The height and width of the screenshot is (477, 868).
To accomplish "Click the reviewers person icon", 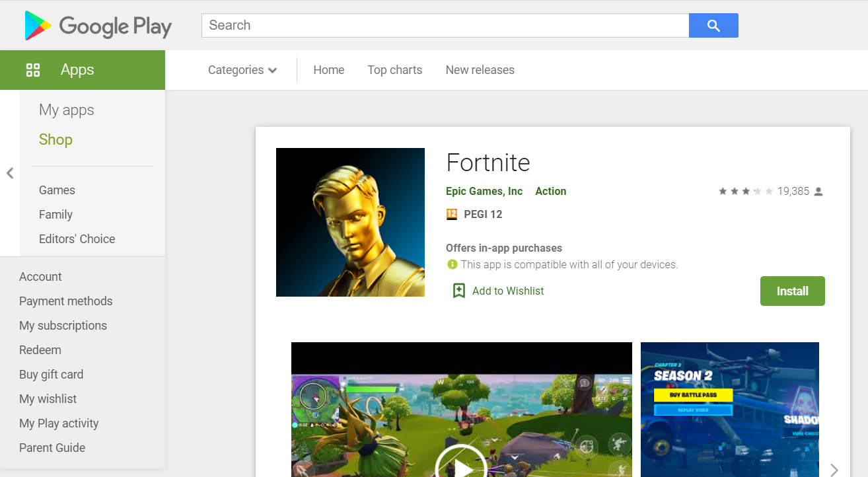I will (x=818, y=192).
